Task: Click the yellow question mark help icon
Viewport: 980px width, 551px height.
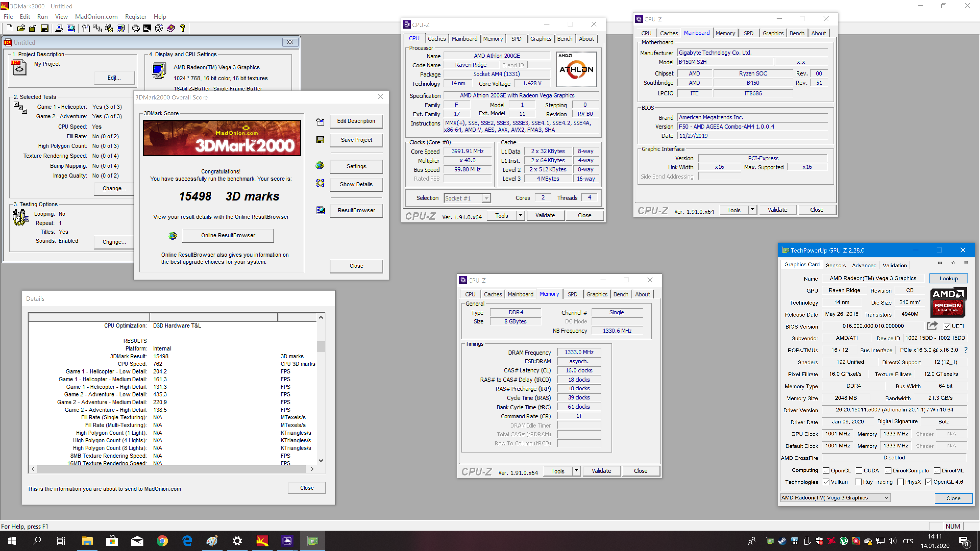Action: point(183,28)
